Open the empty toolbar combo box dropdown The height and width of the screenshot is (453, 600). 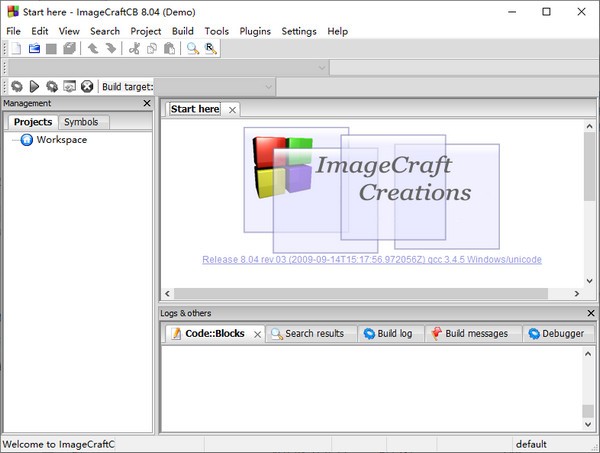tap(322, 67)
